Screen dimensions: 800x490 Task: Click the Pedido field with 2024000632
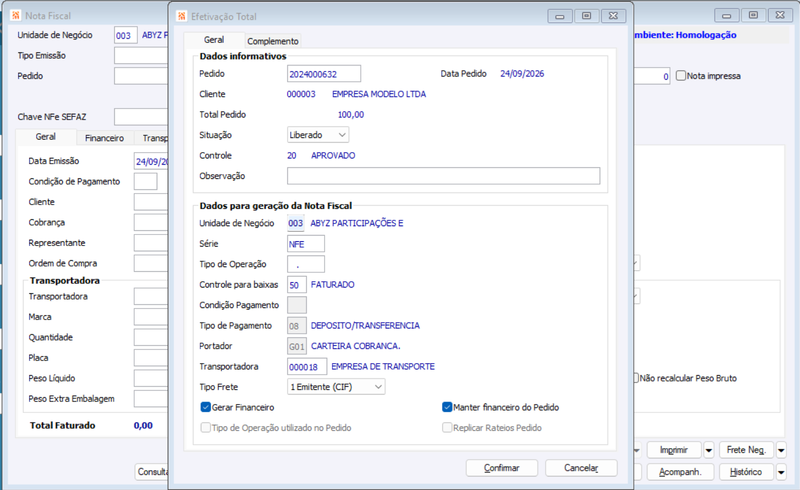click(324, 74)
